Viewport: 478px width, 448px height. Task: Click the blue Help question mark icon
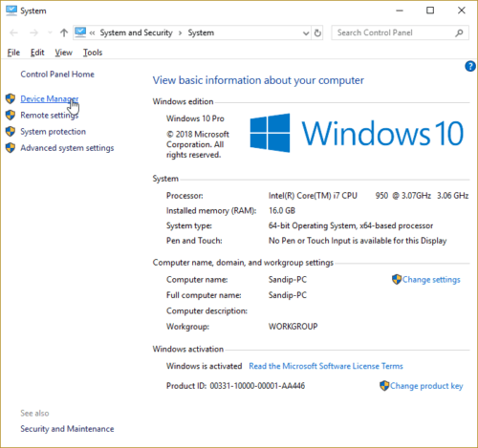pos(470,66)
